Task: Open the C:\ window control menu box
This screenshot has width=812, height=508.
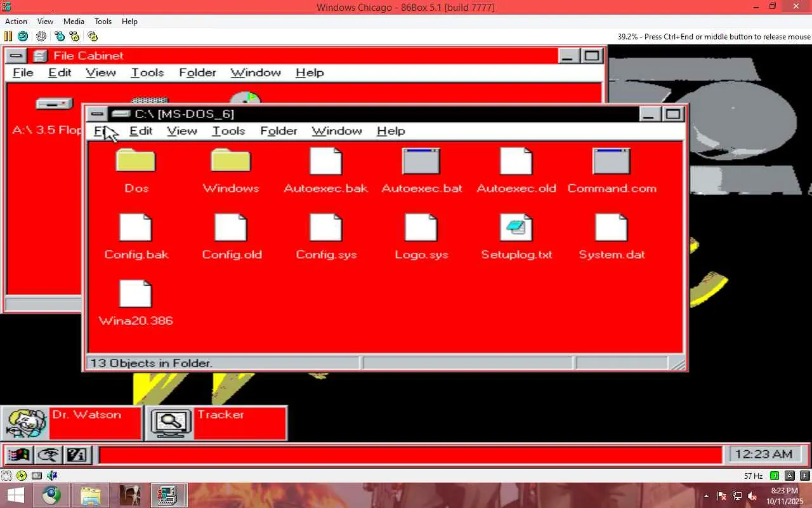Action: (96, 114)
